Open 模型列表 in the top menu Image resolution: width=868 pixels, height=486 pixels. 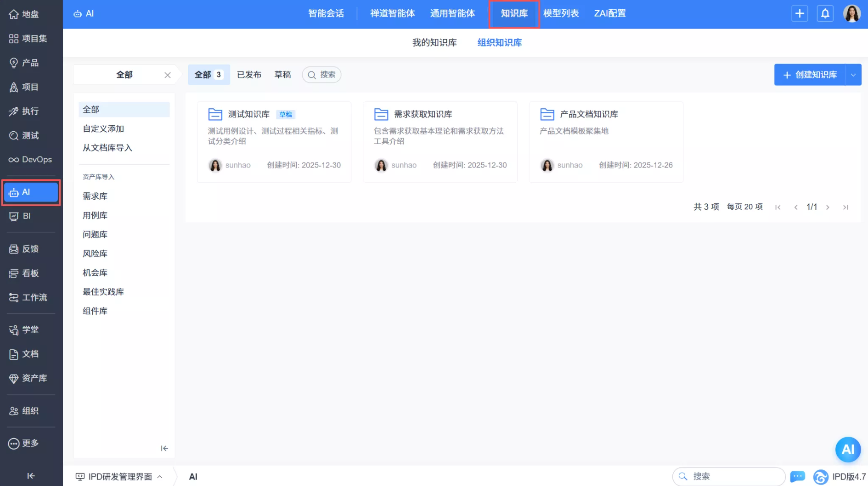(561, 13)
